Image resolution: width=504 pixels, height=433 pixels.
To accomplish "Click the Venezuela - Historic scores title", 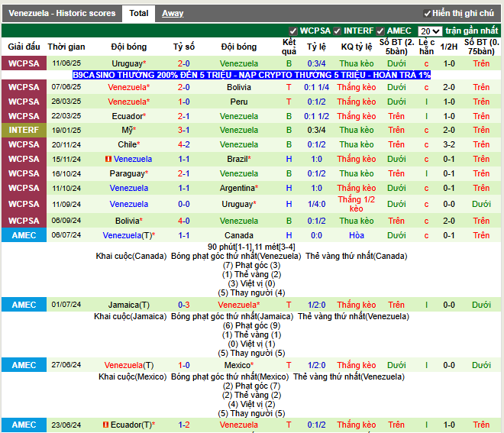I will pos(62,13).
